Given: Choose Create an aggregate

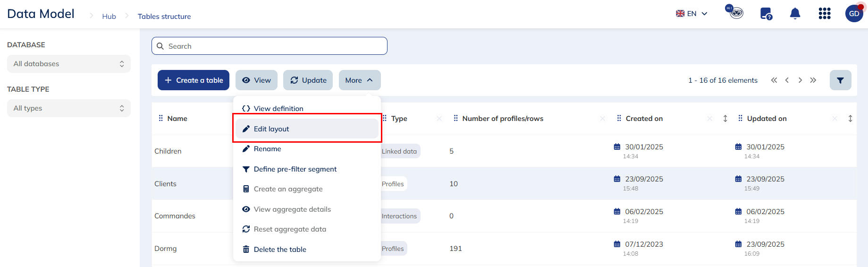Looking at the screenshot, I should pyautogui.click(x=307, y=189).
